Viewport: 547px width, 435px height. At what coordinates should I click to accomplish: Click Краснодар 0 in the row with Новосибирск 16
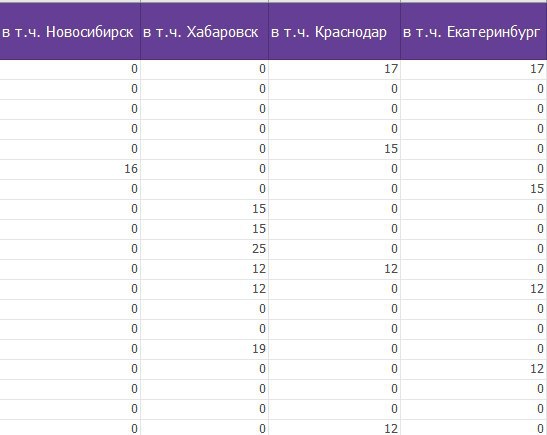(x=335, y=170)
